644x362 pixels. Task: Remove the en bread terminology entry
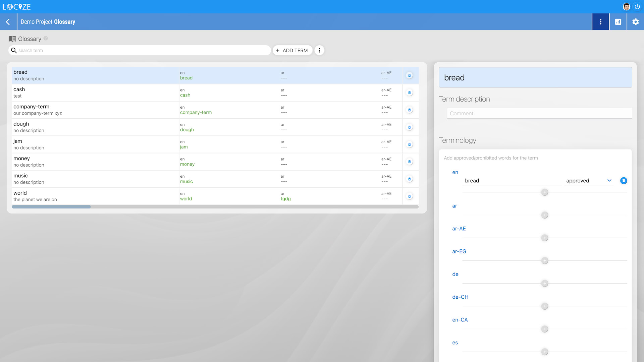[x=624, y=181]
